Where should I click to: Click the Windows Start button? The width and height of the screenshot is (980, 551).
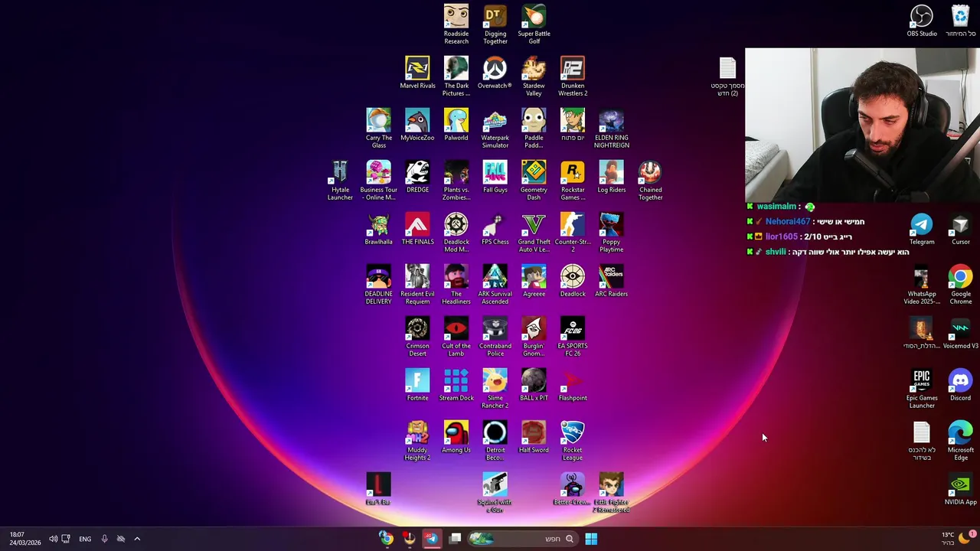click(591, 539)
